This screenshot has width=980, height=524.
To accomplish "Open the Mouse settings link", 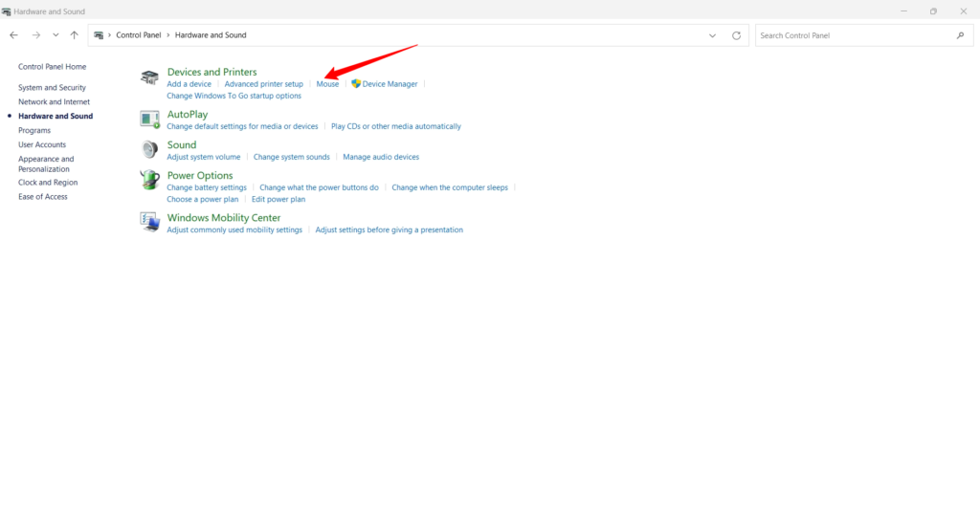I will 327,84.
